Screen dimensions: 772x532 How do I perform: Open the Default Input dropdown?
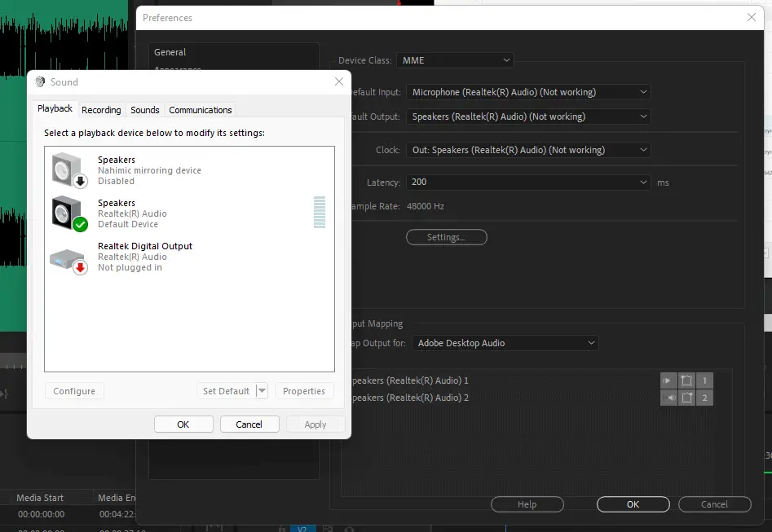point(528,92)
